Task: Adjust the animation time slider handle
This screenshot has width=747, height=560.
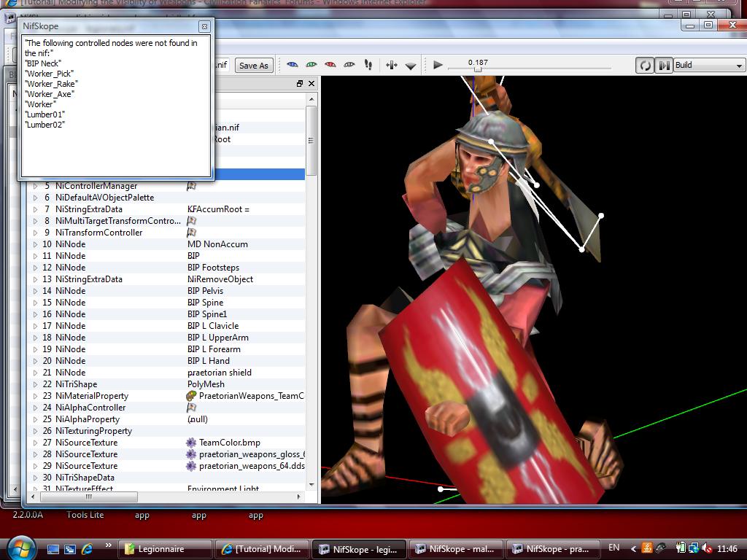Action: (478, 69)
